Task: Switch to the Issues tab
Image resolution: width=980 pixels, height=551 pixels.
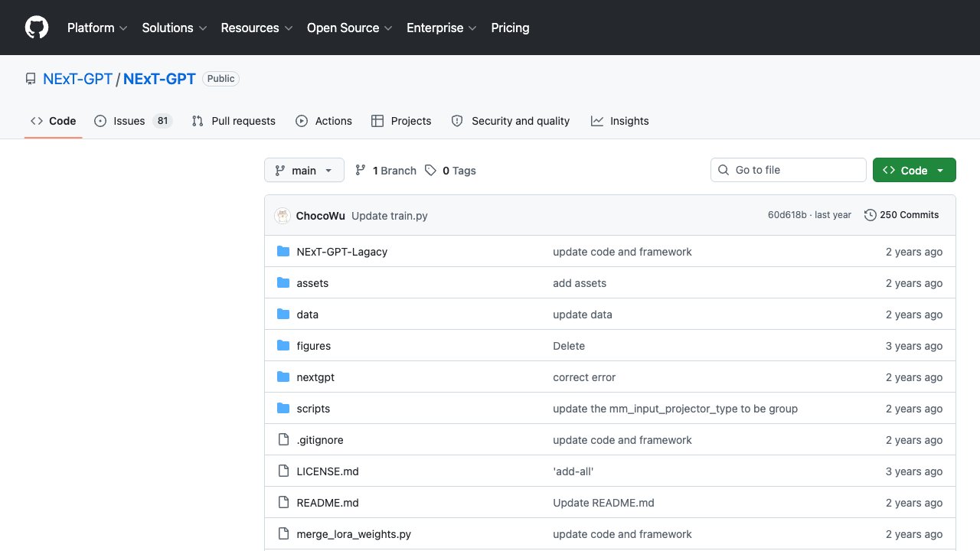Action: point(133,121)
